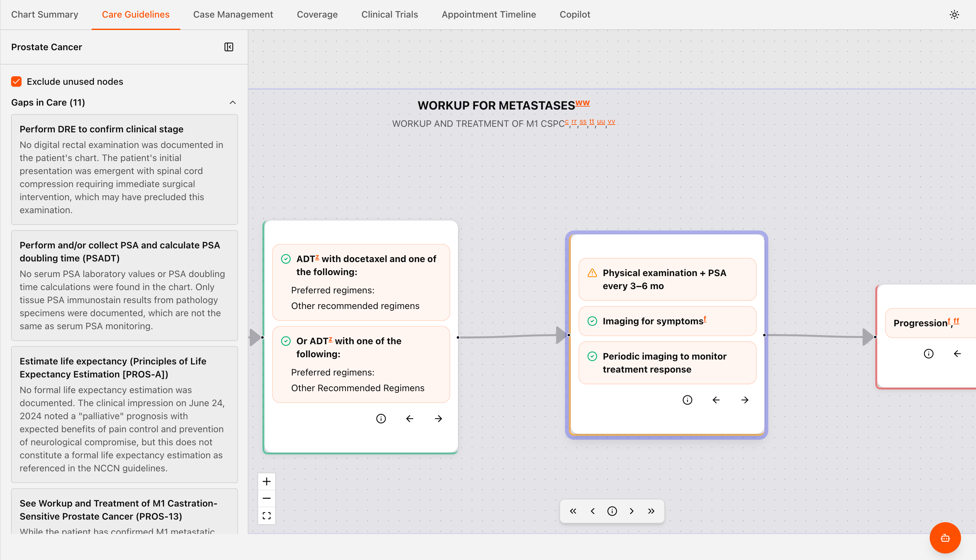
Task: Select the Perform DRE gap card
Action: click(125, 169)
